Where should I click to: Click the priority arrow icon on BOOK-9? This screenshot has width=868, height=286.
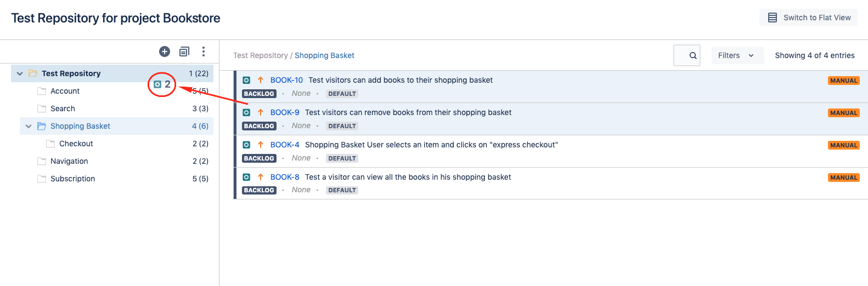point(261,112)
